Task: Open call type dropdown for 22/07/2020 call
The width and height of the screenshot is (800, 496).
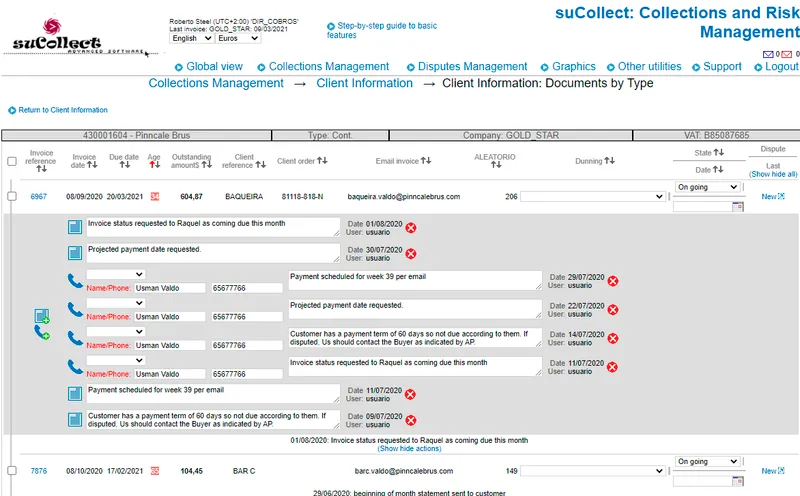Action: [116, 303]
